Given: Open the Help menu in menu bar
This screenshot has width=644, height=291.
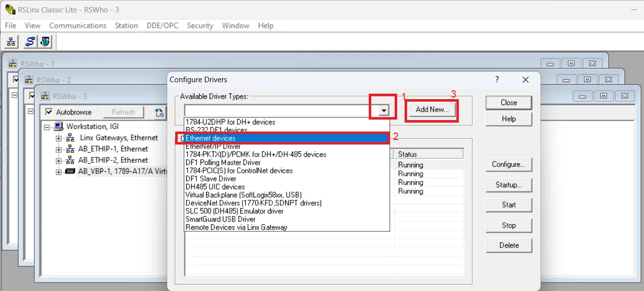Looking at the screenshot, I should pos(266,25).
